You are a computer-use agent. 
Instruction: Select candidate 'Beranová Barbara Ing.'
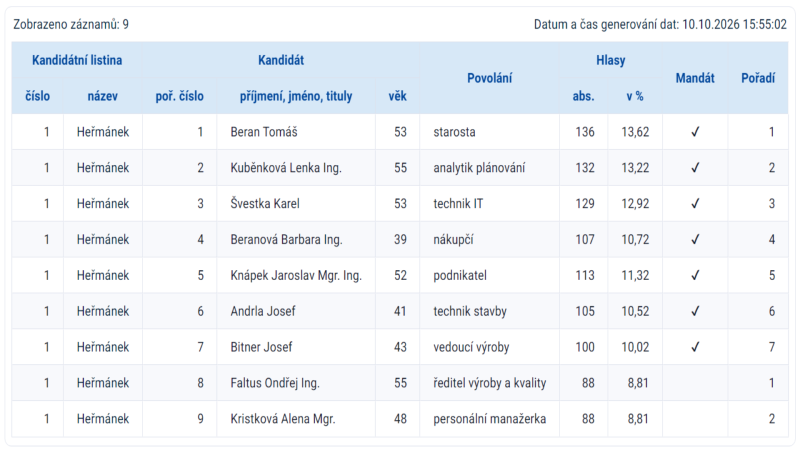286,239
